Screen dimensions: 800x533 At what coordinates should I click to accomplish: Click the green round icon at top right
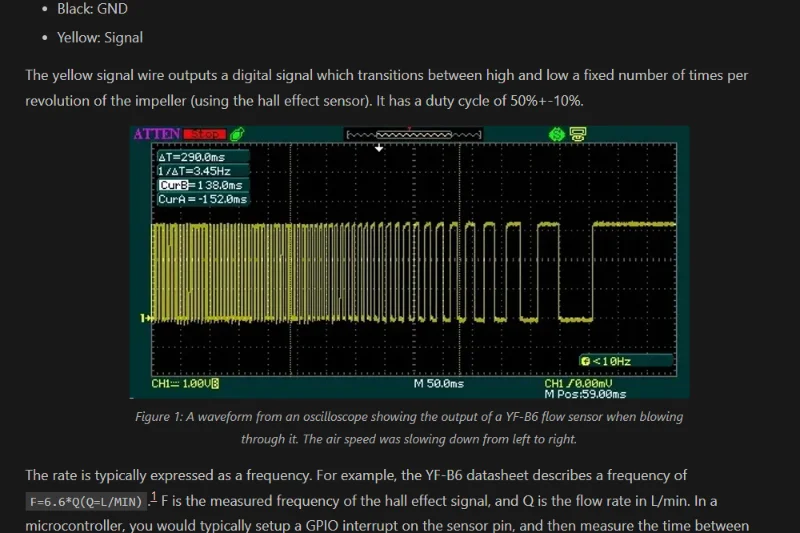click(x=556, y=134)
